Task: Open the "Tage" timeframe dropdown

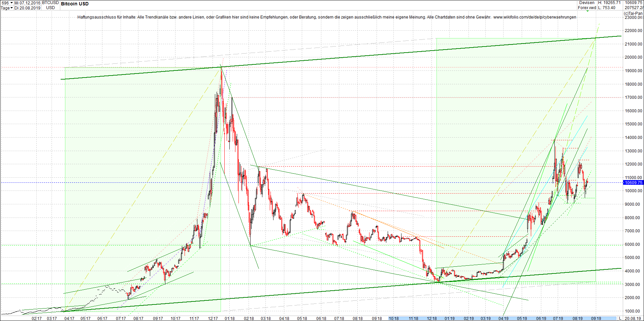Action: 7,8
